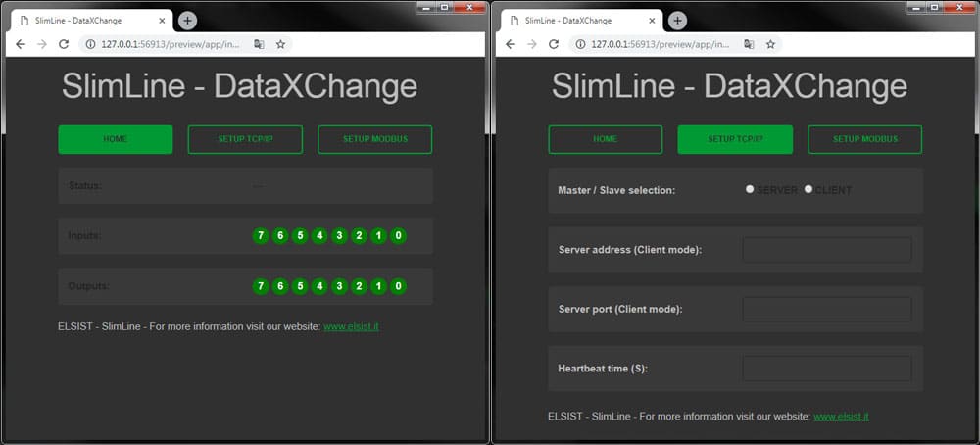Toggle Outputs bit 5
This screenshot has height=445, width=980.
coord(300,286)
